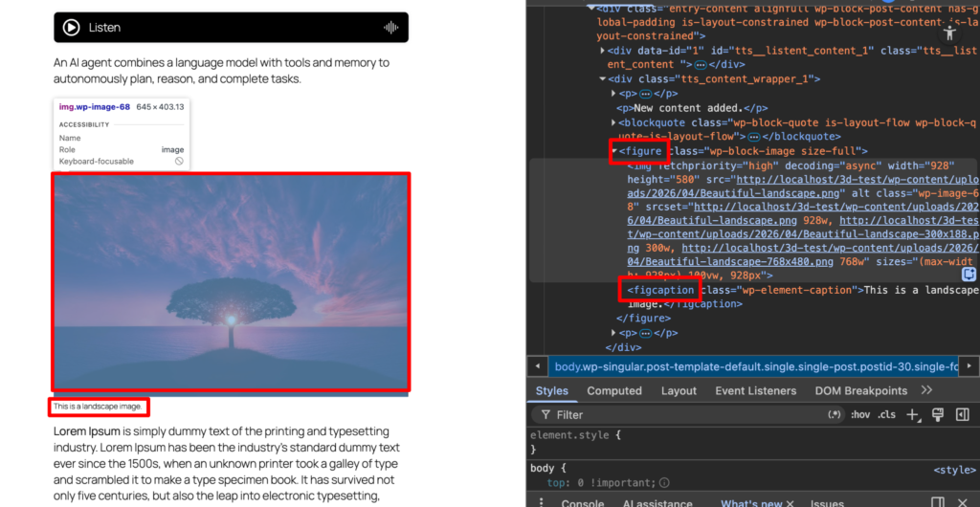Screen dimensions: 980x507
Task: Open the Issues drawer tab
Action: click(x=827, y=503)
